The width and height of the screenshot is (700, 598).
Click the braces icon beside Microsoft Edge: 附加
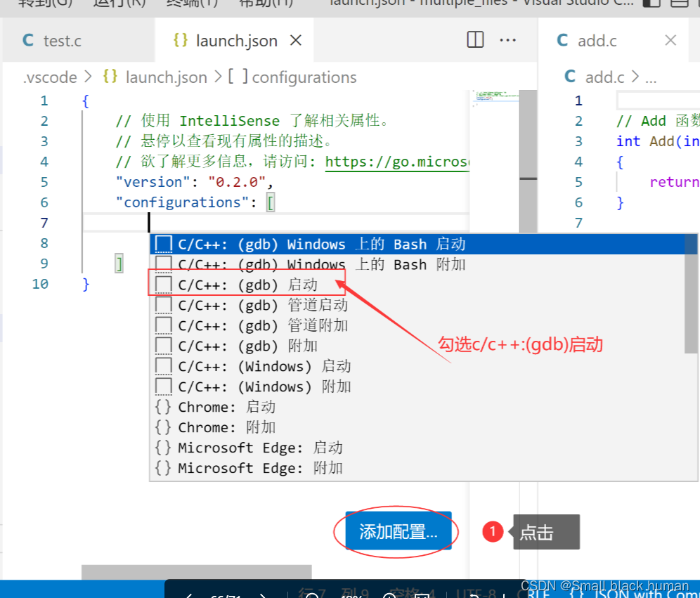click(163, 468)
